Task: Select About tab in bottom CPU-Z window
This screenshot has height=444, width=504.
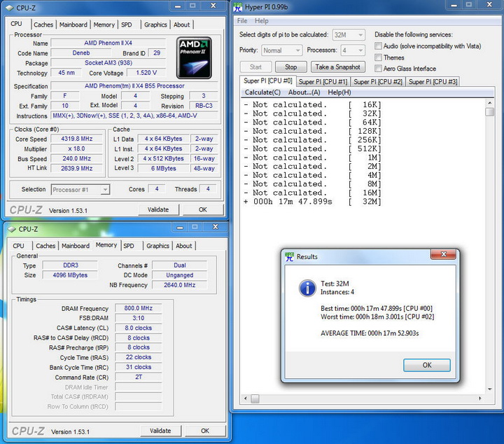Action: point(184,246)
